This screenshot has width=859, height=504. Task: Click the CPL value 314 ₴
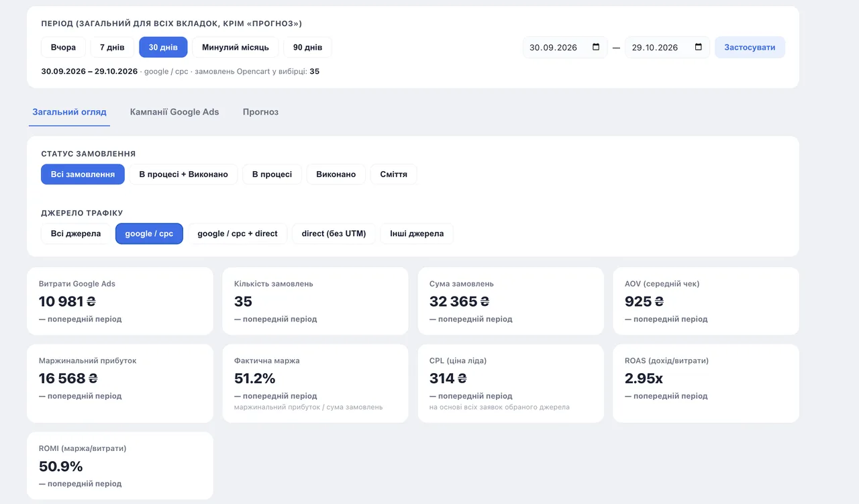[x=448, y=379]
